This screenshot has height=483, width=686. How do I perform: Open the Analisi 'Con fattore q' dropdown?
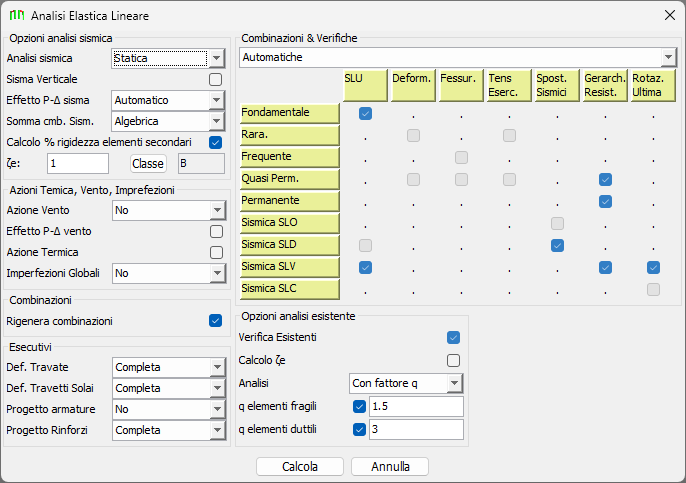[455, 384]
